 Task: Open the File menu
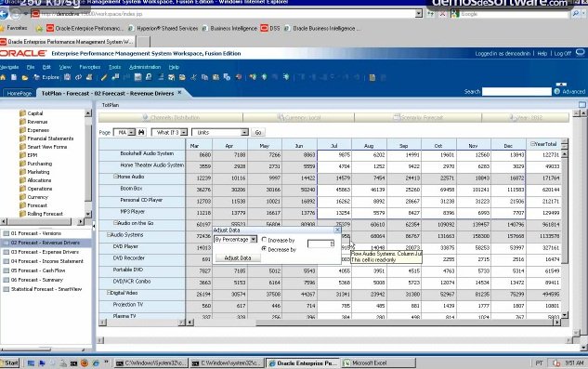pyautogui.click(x=31, y=67)
